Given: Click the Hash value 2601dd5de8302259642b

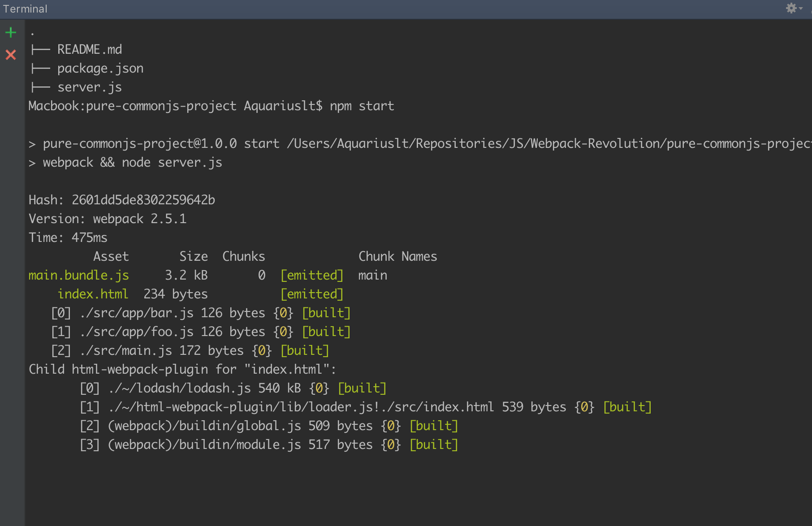Looking at the screenshot, I should (143, 200).
